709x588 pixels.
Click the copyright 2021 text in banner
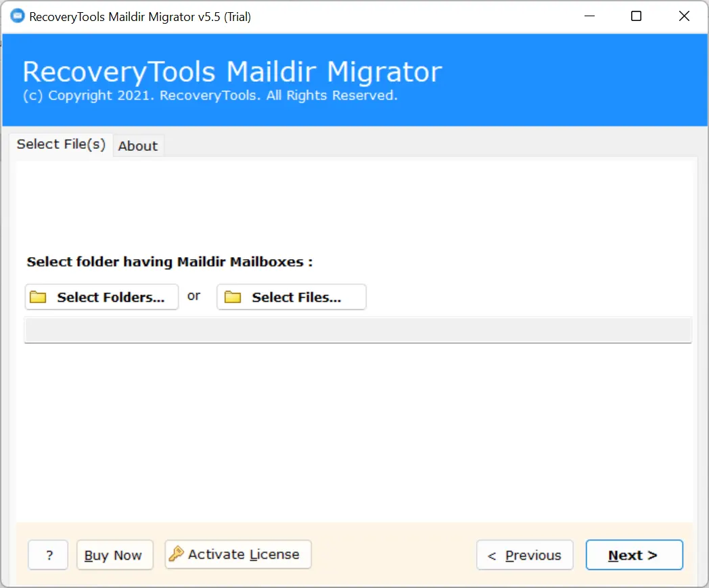coord(210,96)
